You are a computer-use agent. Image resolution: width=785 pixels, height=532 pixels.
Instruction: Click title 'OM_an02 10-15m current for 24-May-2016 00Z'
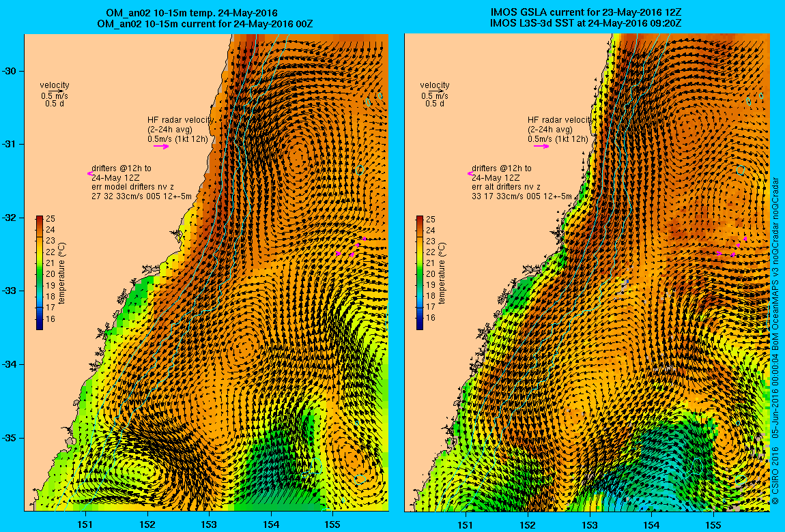tap(205, 23)
